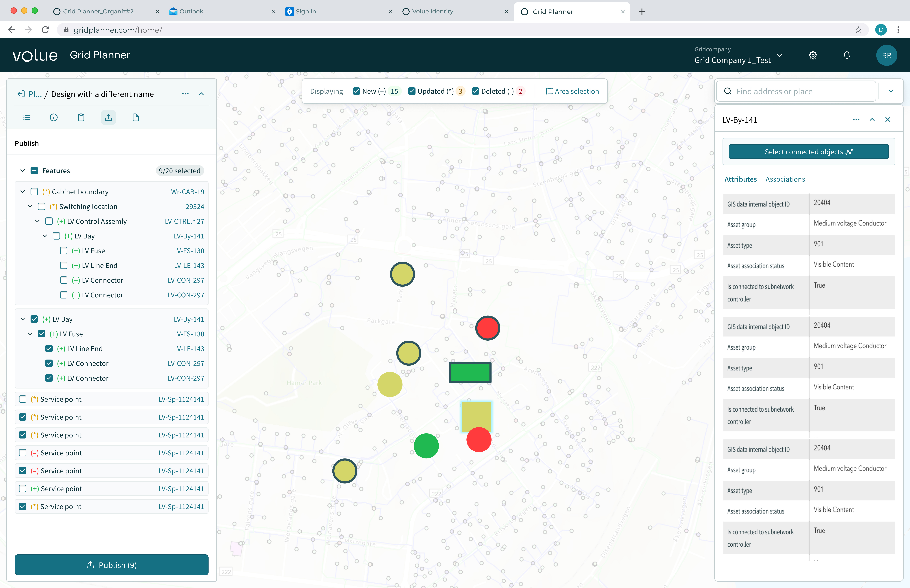Image resolution: width=910 pixels, height=588 pixels.
Task: Collapse the Features section chevron
Action: pyautogui.click(x=23, y=171)
